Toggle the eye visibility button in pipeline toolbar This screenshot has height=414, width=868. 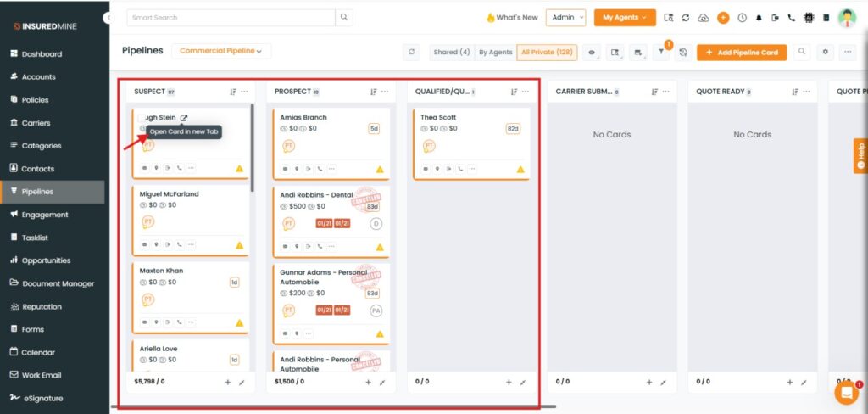tap(591, 53)
